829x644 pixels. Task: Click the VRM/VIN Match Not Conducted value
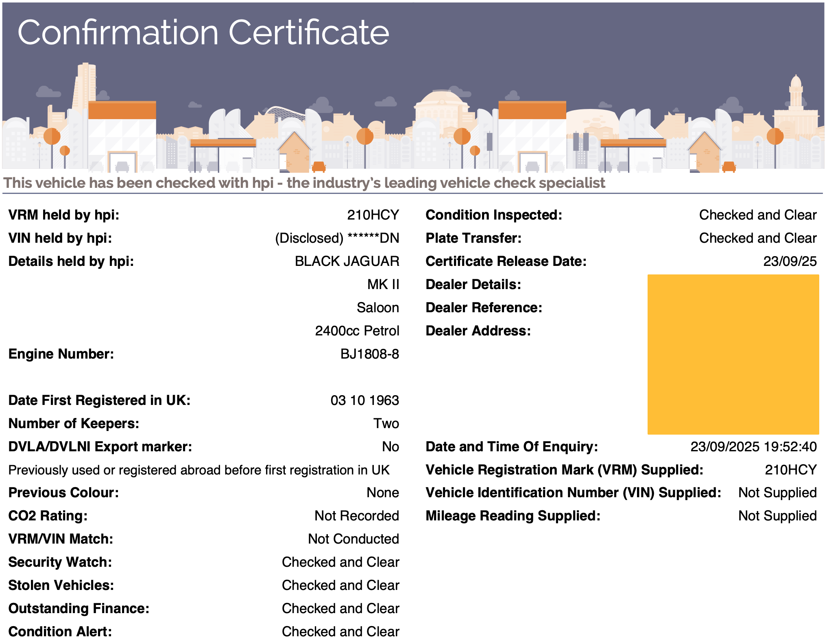353,539
